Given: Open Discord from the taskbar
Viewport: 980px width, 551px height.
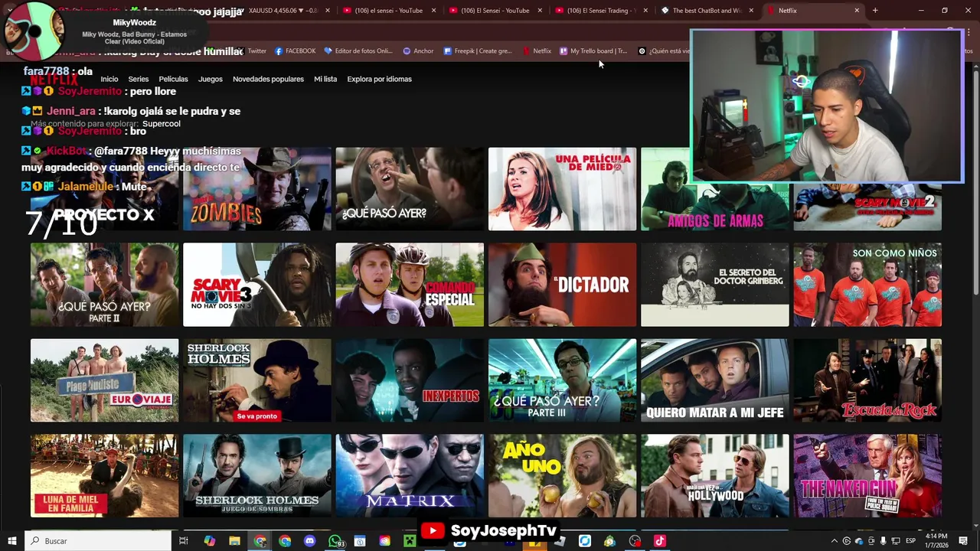Looking at the screenshot, I should point(309,541).
